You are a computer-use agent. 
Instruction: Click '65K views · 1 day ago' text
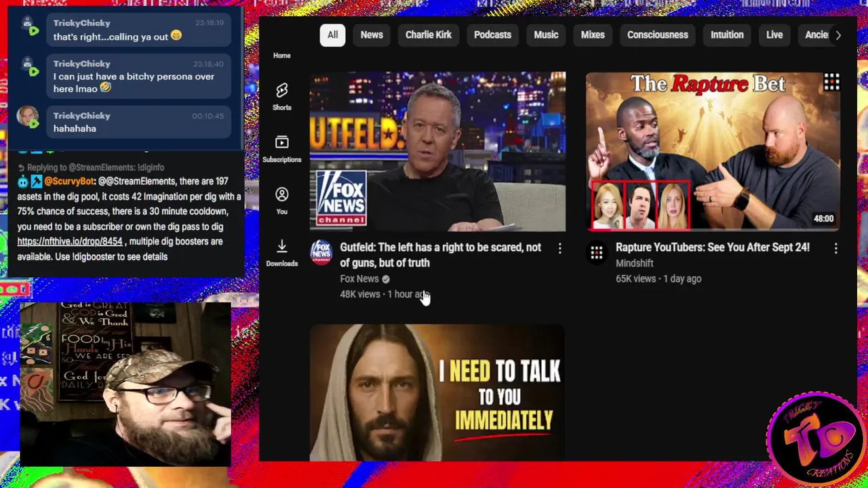[x=658, y=279]
